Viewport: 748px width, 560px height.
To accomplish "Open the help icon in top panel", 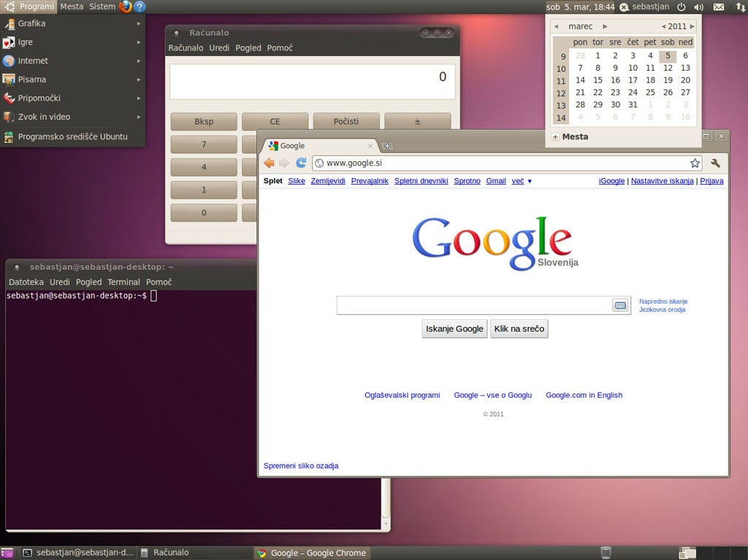I will point(140,7).
